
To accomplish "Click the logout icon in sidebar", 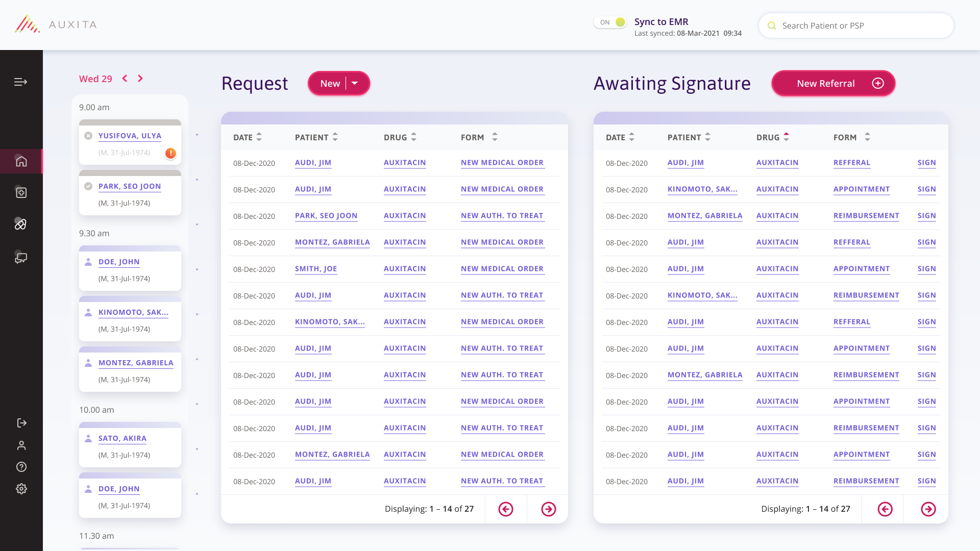I will click(x=21, y=423).
